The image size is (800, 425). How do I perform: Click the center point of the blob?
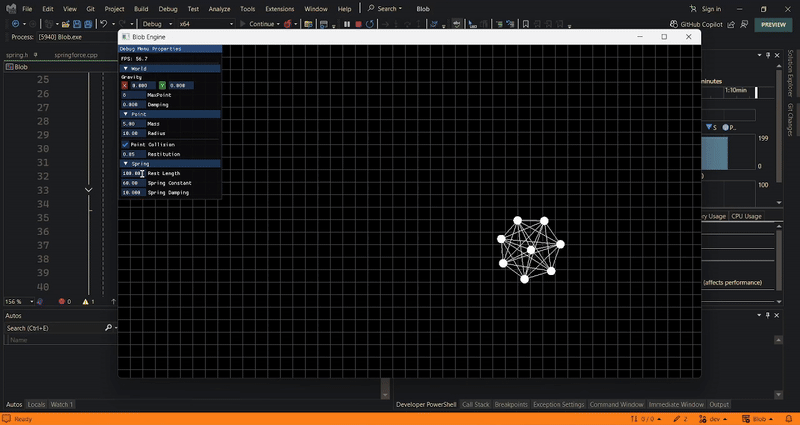(531, 249)
